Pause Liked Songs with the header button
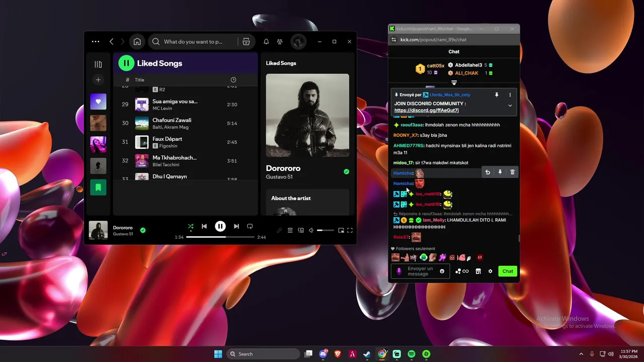Image resolution: width=644 pixels, height=362 pixels. [x=126, y=63]
